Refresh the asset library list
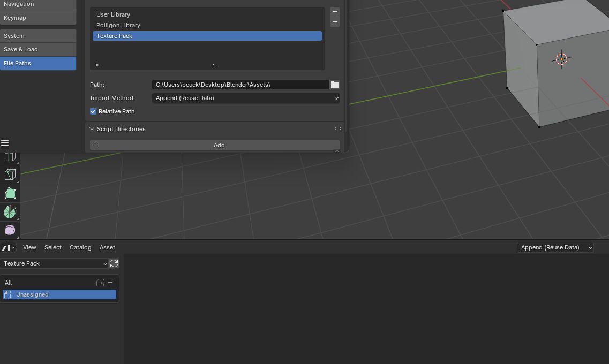609x364 pixels. coord(114,263)
